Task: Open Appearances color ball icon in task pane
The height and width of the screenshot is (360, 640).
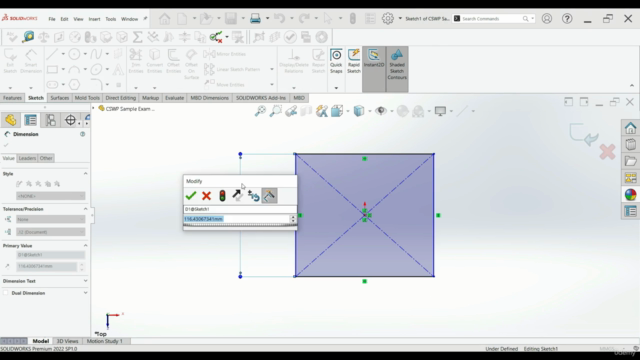Action: [630, 195]
